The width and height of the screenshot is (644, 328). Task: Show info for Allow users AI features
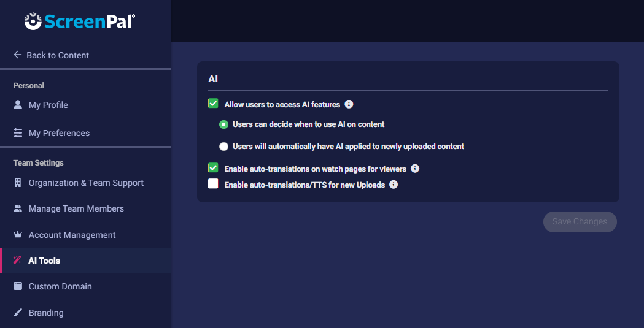point(349,104)
